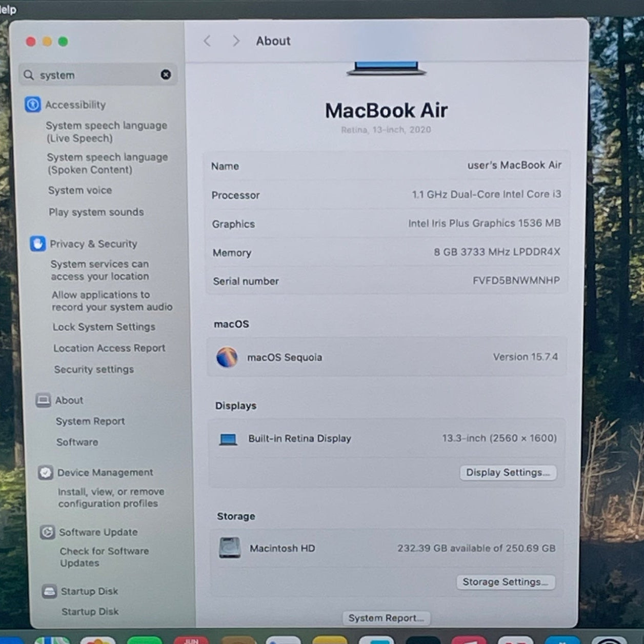
Task: Click memory value 8 GB 3733 MHz LPDDR4X
Action: pos(497,252)
